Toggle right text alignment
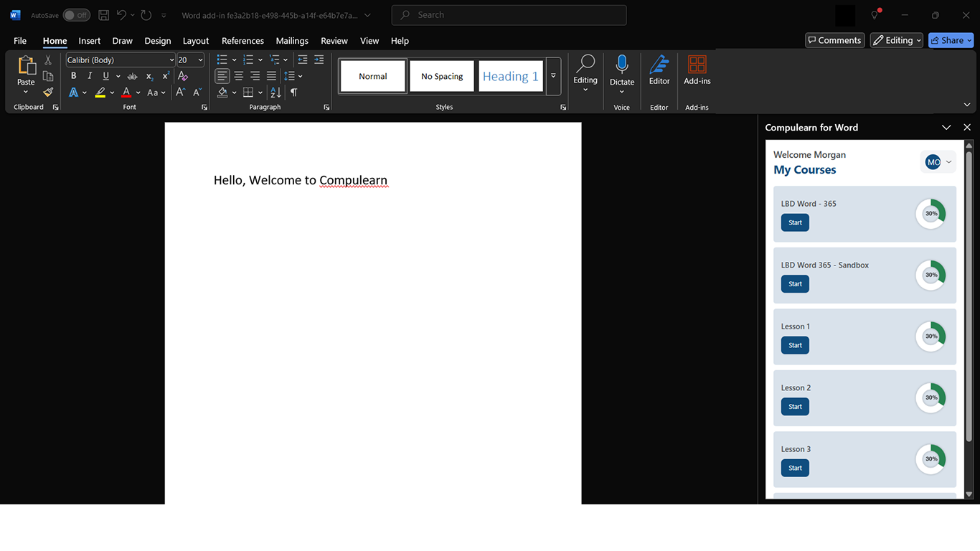 (255, 76)
